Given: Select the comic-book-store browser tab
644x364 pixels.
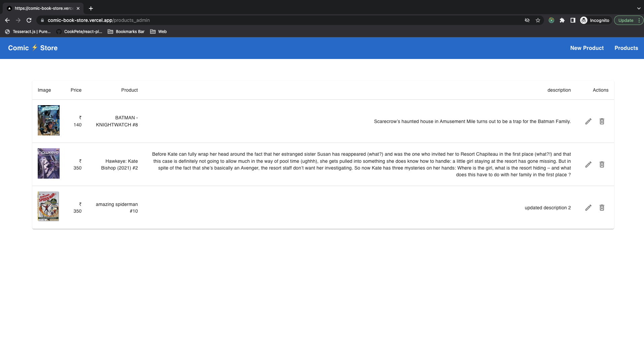Looking at the screenshot, I should (44, 8).
